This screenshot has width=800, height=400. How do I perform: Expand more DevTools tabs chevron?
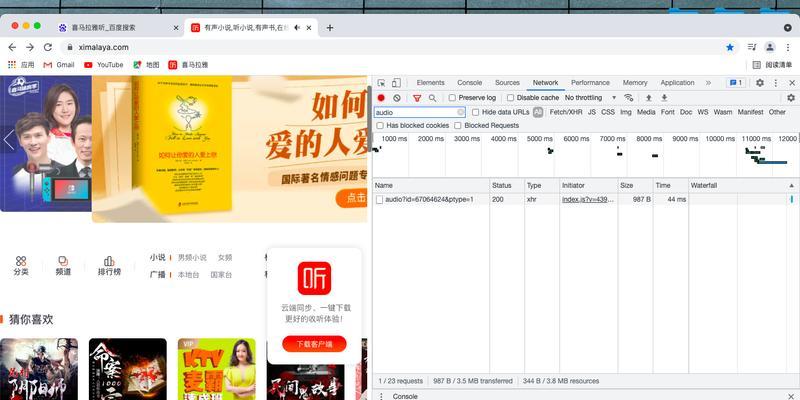click(708, 83)
